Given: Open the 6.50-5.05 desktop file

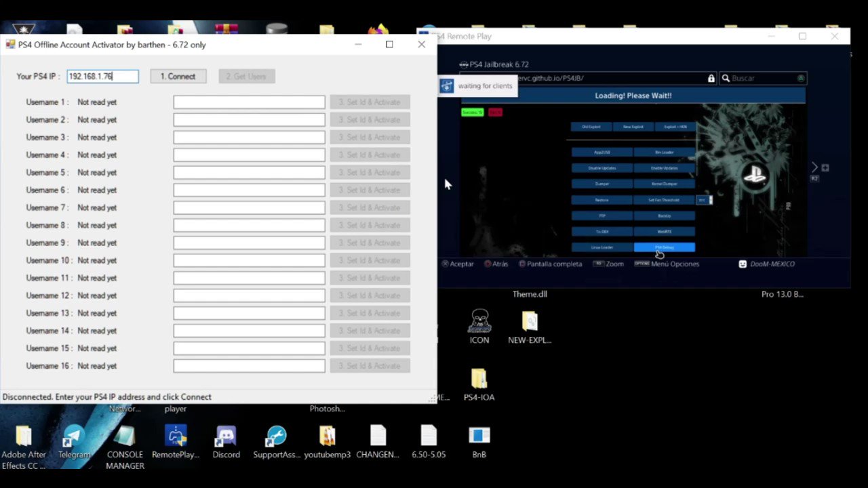Looking at the screenshot, I should [429, 443].
